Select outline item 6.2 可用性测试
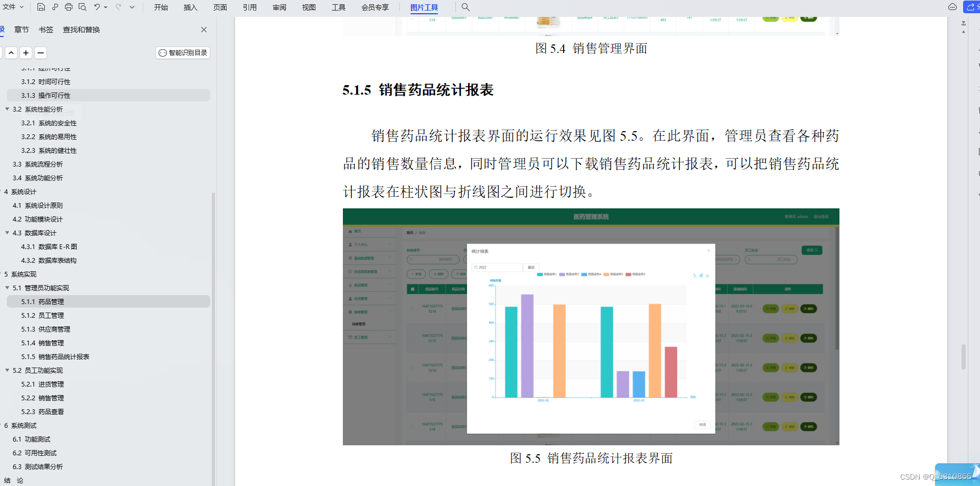980x486 pixels. click(34, 453)
